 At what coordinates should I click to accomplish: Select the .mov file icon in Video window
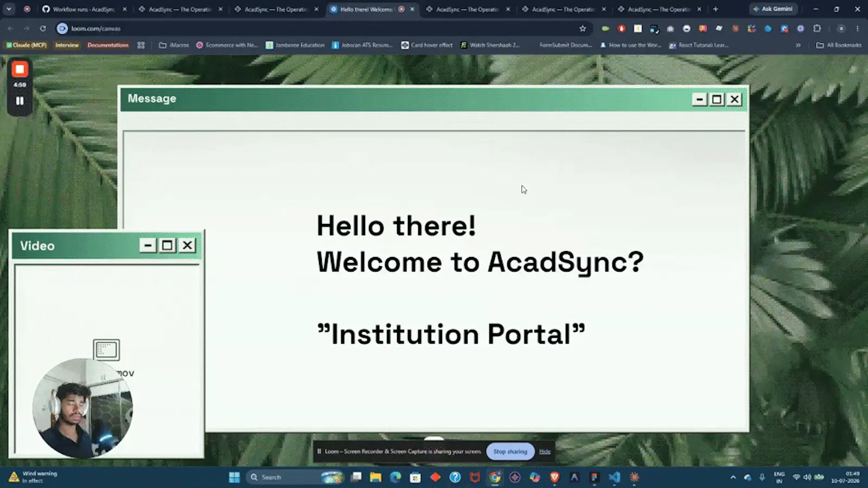[106, 350]
